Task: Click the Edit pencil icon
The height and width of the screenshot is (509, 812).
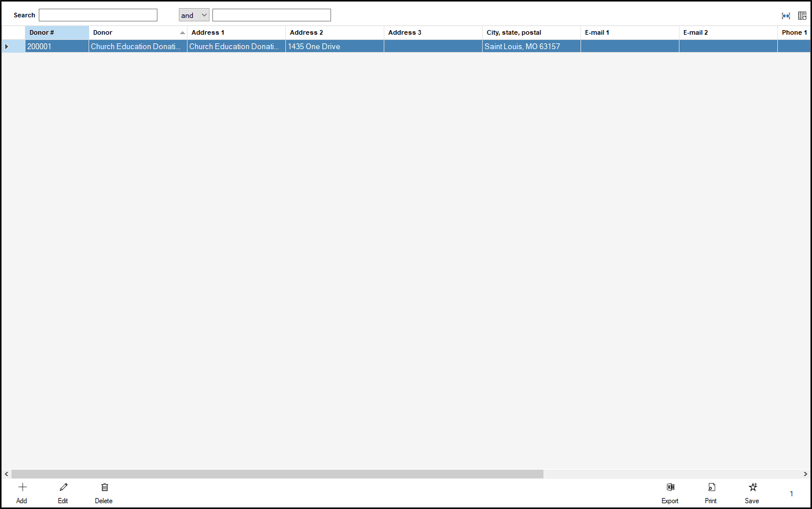Action: pos(64,488)
